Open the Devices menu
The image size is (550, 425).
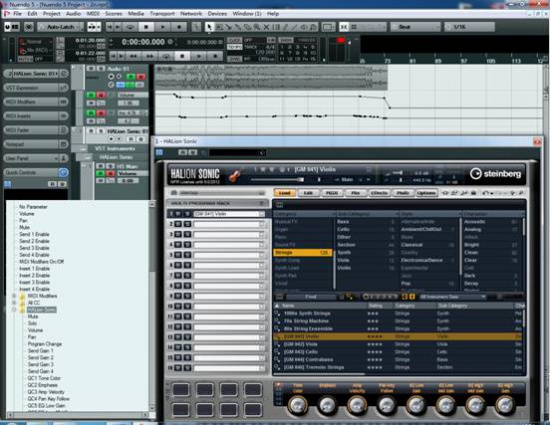pyautogui.click(x=217, y=14)
